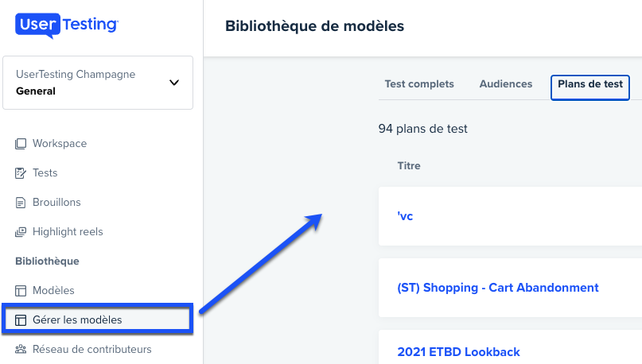
Task: Open (ST) Shopping - Cart Abandonment plan
Action: point(498,288)
